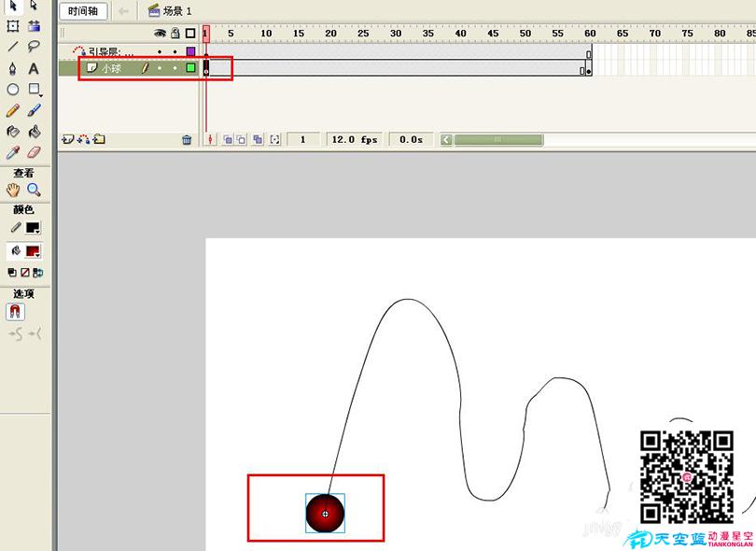
Task: Swap stroke and fill colors
Action: [37, 273]
